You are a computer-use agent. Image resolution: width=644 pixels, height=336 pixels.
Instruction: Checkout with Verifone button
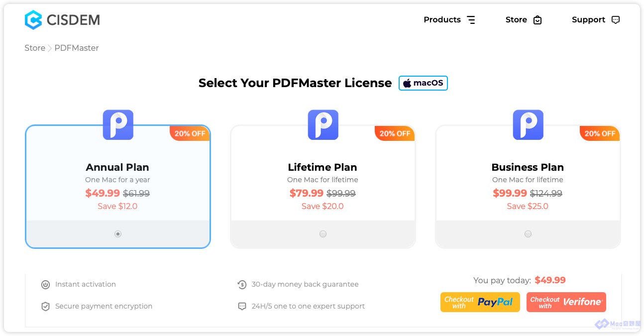pyautogui.click(x=566, y=302)
